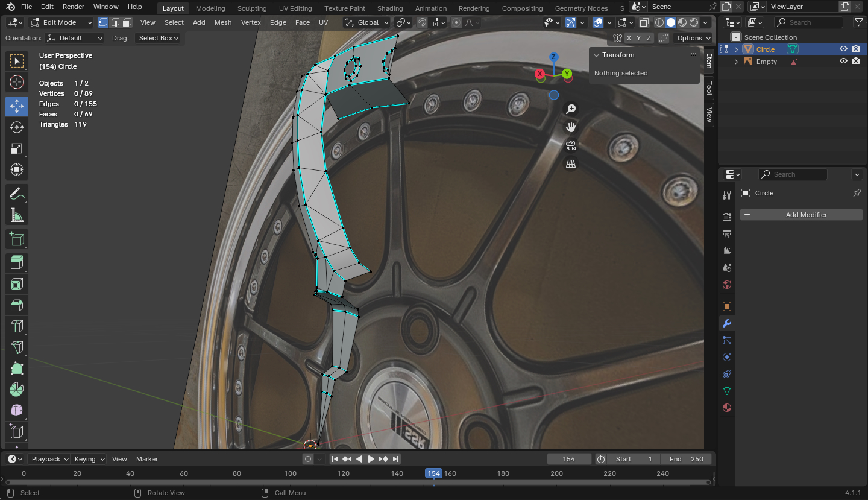Image resolution: width=868 pixels, height=500 pixels.
Task: Open the Mesh menu
Action: (223, 22)
